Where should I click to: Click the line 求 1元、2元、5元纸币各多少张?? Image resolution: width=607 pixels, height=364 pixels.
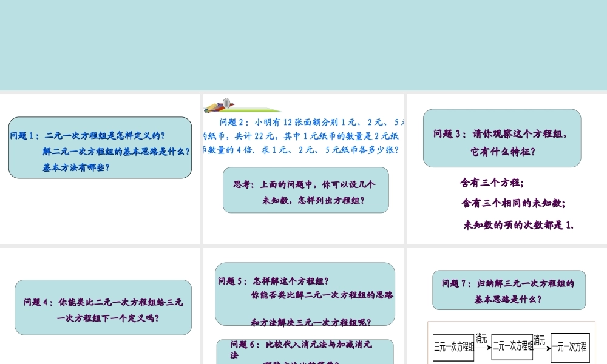click(x=330, y=150)
